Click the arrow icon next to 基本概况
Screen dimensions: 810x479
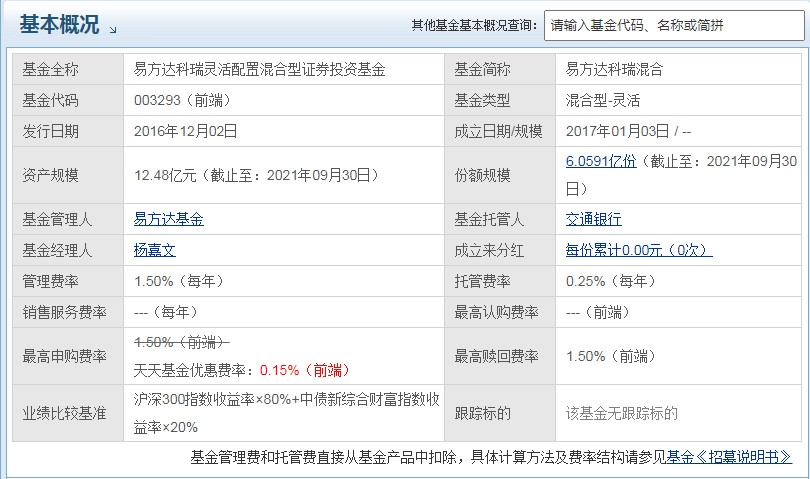coord(113,30)
